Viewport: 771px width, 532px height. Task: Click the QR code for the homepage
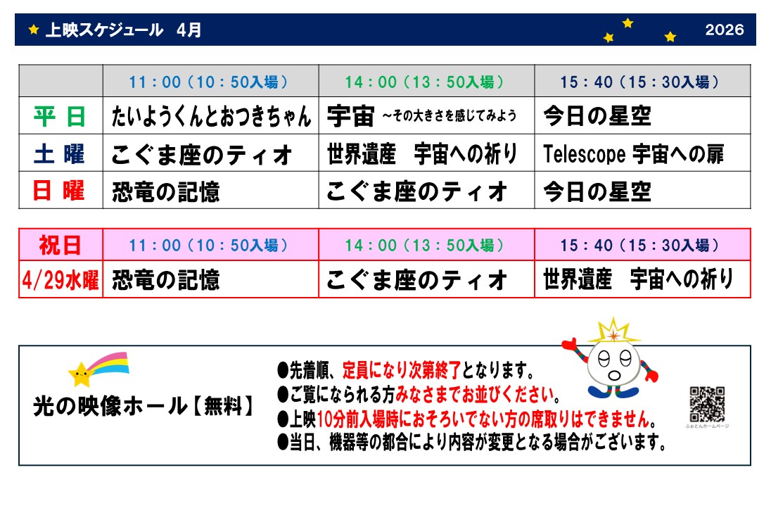point(706,404)
